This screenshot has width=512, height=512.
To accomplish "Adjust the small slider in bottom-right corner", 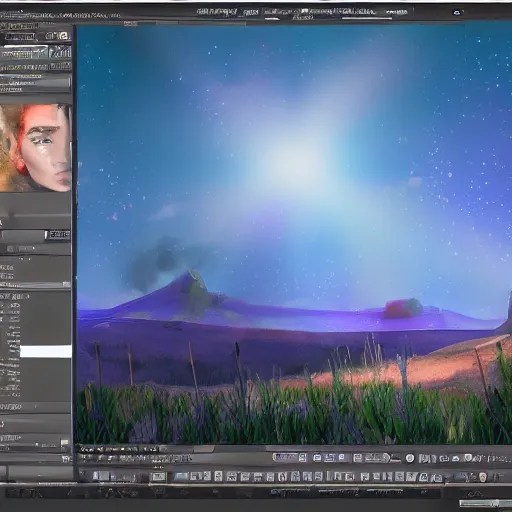I will click(485, 503).
